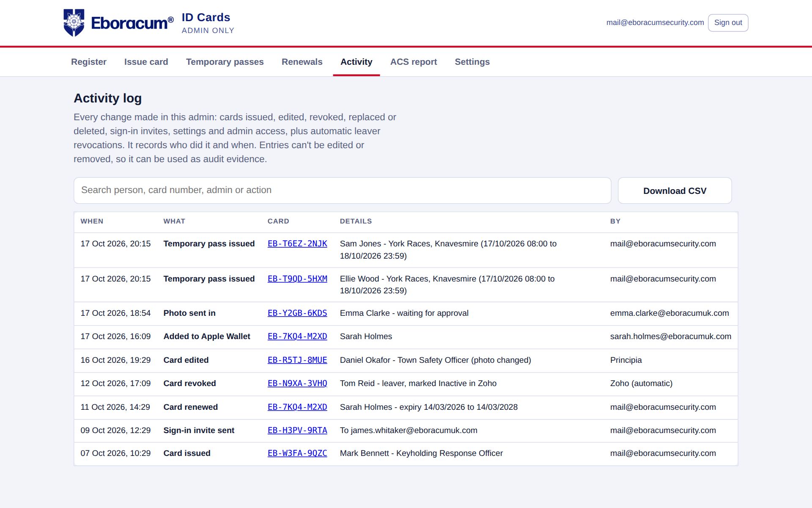This screenshot has height=508, width=812.
Task: Click Sarah Holmes expiry details
Action: [x=429, y=407]
